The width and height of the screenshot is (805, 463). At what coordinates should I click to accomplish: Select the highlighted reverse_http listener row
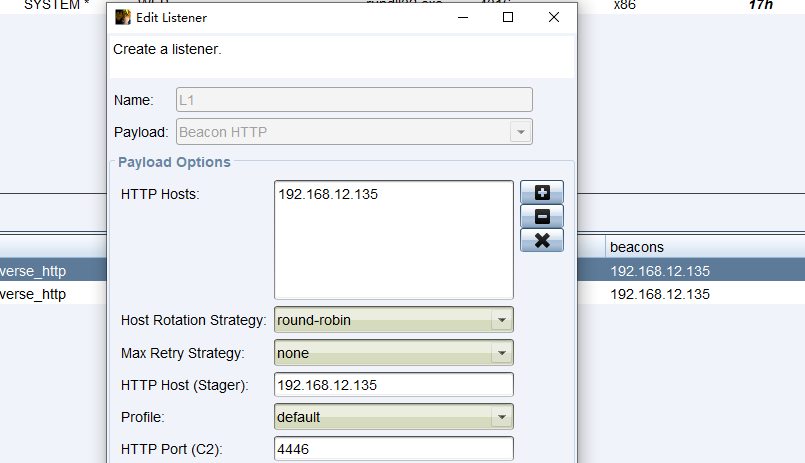pyautogui.click(x=50, y=271)
